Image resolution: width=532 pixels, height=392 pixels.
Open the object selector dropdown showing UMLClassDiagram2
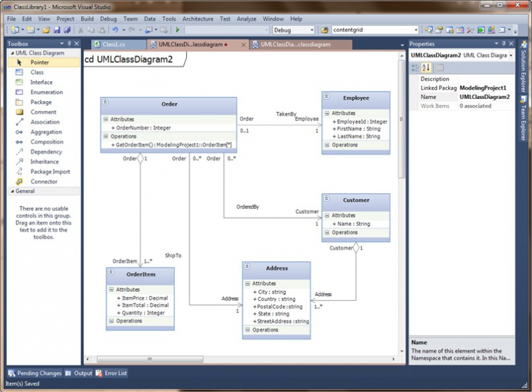[x=511, y=54]
